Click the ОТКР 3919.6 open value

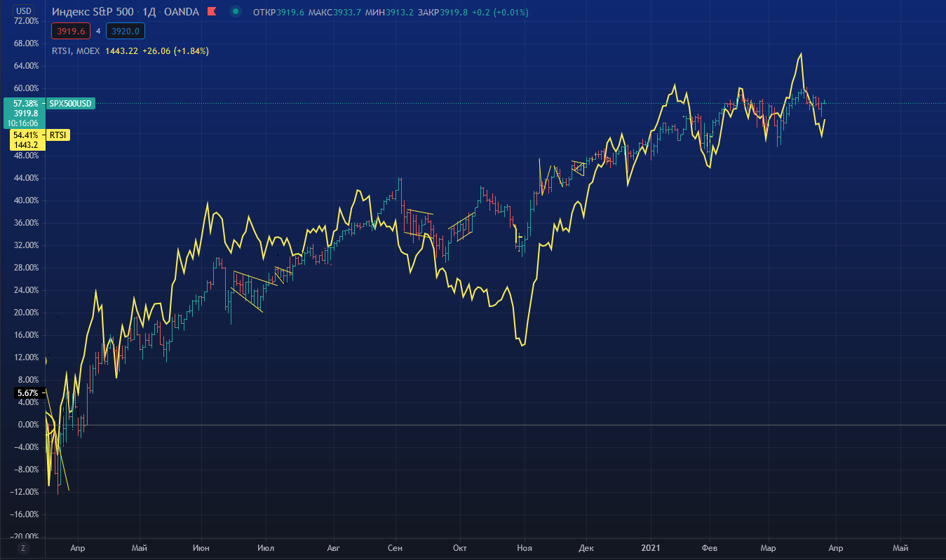click(x=278, y=13)
